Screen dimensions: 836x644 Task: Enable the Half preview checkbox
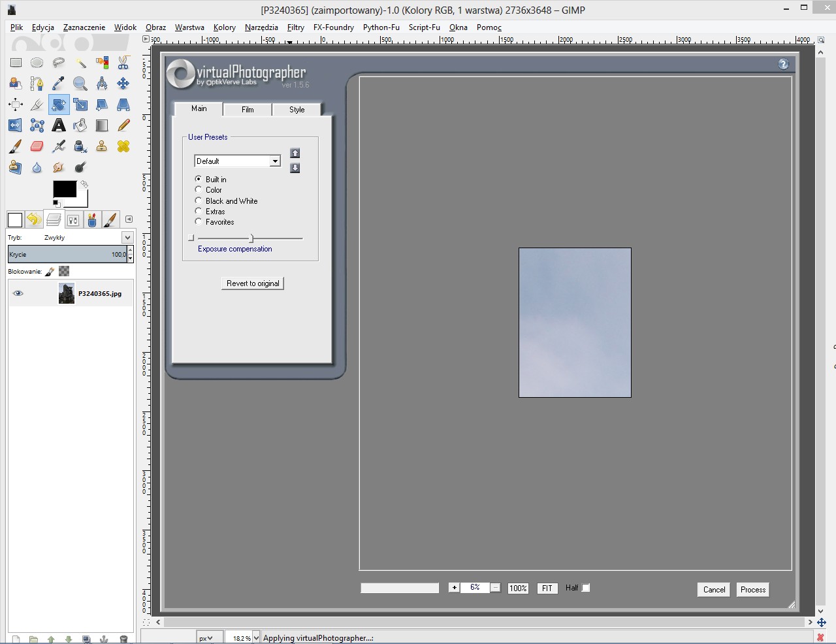586,588
